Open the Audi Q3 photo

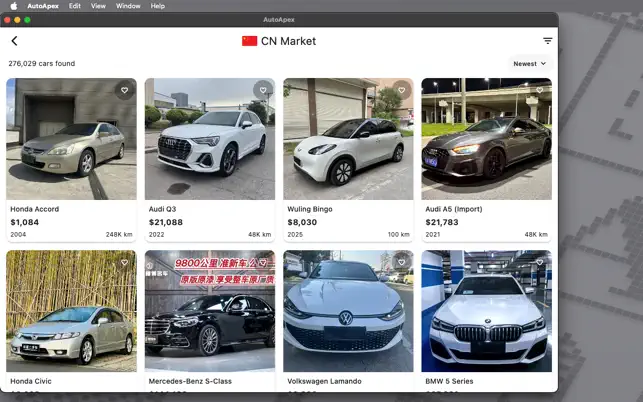(x=210, y=139)
